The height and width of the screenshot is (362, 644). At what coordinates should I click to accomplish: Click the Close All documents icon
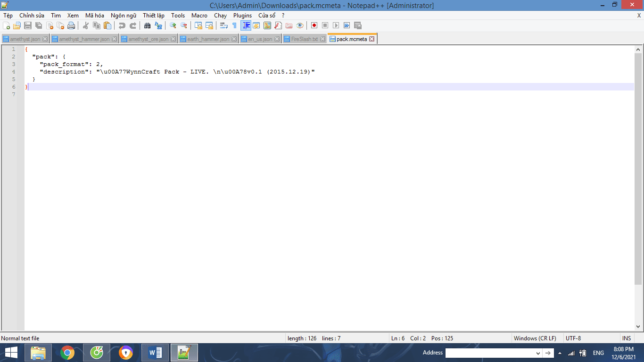[60, 25]
